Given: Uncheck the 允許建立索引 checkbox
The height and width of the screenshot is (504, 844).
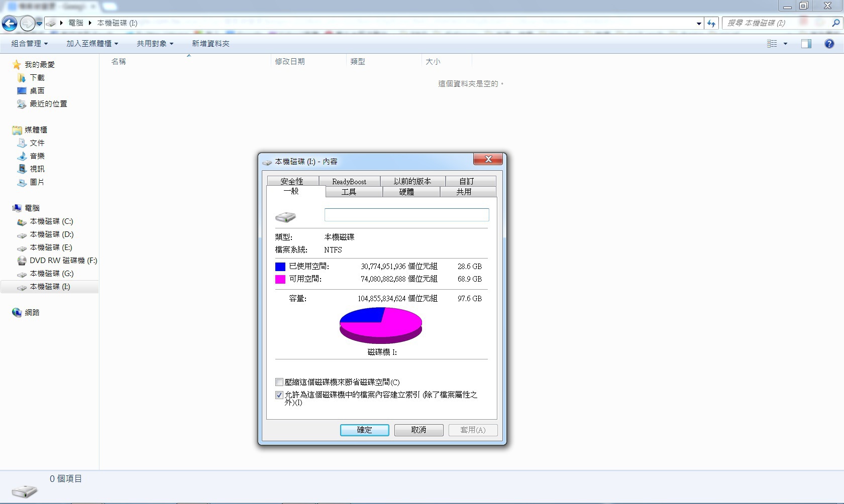Looking at the screenshot, I should point(279,395).
